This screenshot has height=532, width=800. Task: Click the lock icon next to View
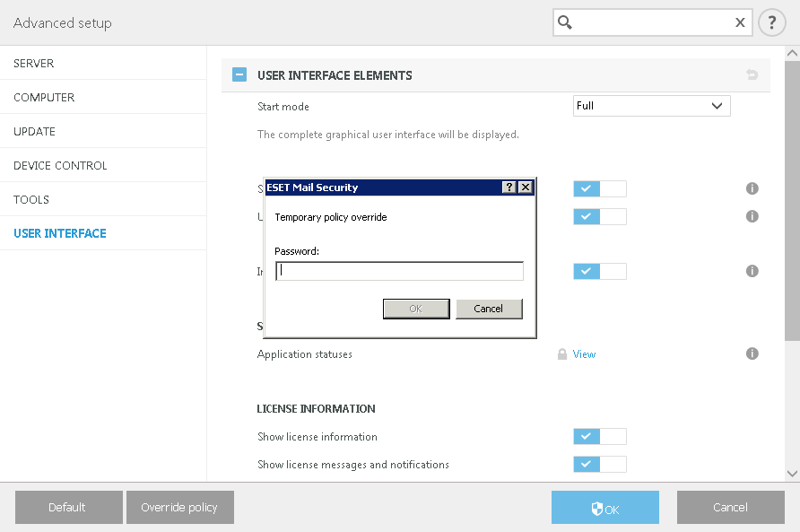coord(562,354)
